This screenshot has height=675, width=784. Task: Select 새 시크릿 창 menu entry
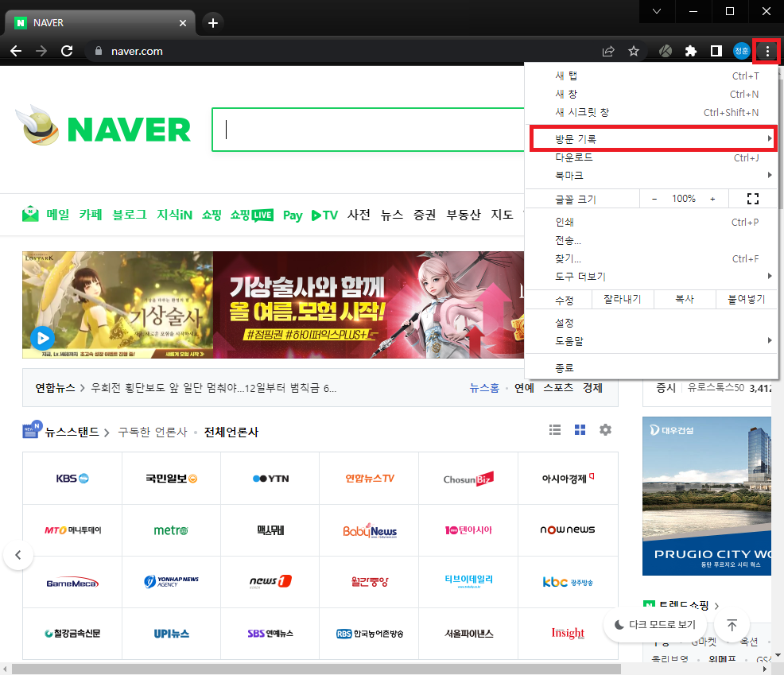pyautogui.click(x=651, y=113)
